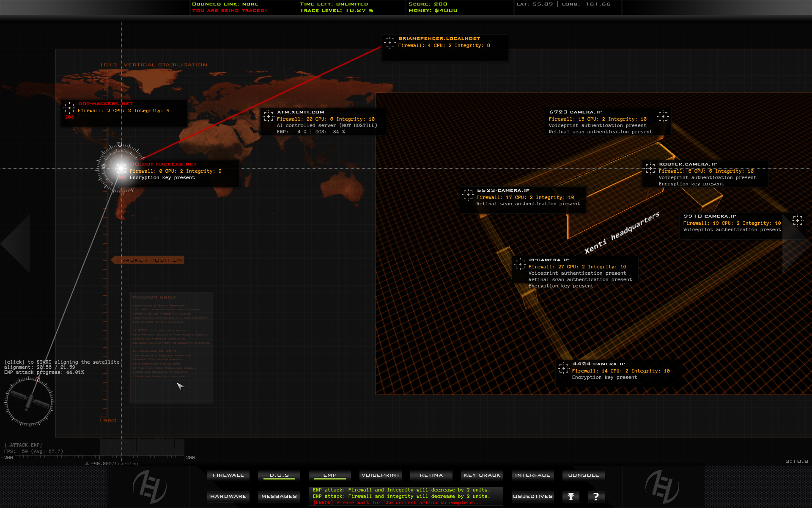Image resolution: width=812 pixels, height=508 pixels.
Task: Open the trophy achievements icon
Action: click(571, 496)
